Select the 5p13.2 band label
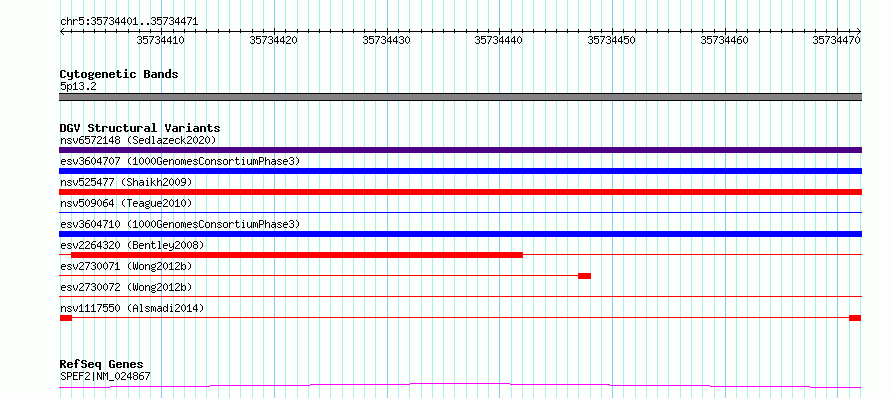 coord(78,86)
